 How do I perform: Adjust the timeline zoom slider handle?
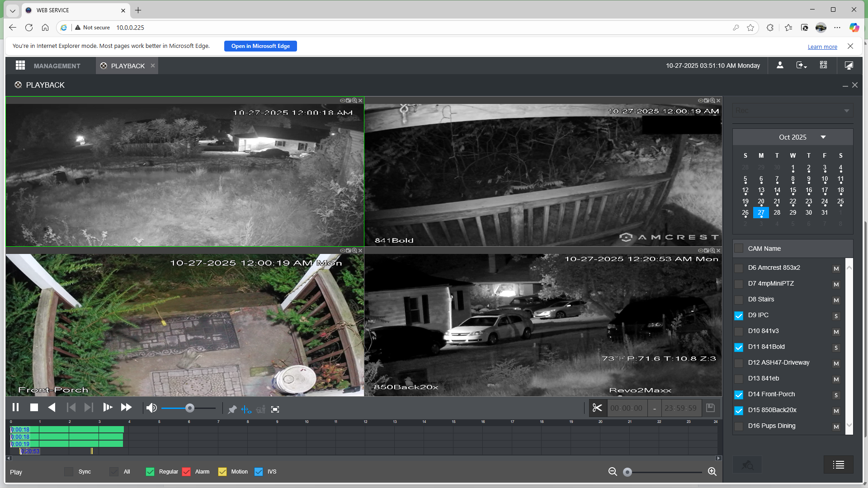click(627, 472)
